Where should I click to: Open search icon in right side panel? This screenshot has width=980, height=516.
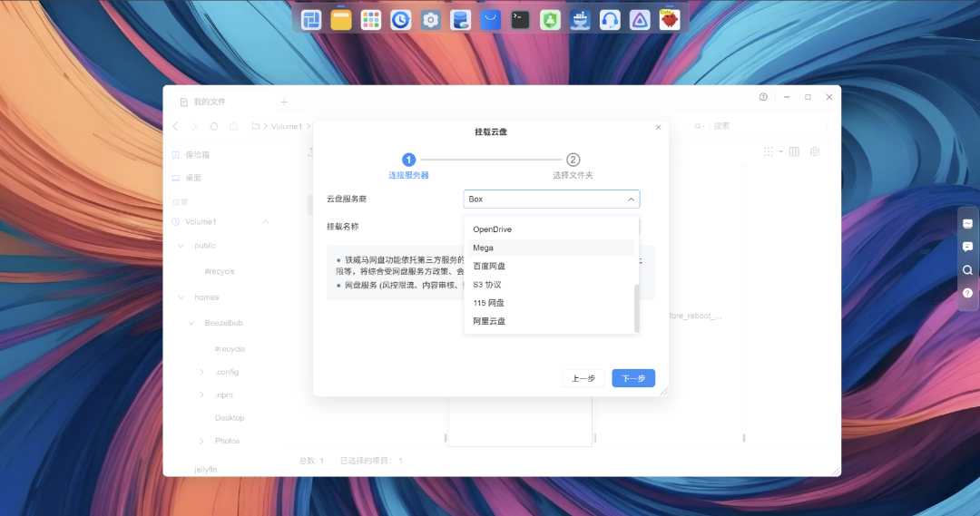967,270
